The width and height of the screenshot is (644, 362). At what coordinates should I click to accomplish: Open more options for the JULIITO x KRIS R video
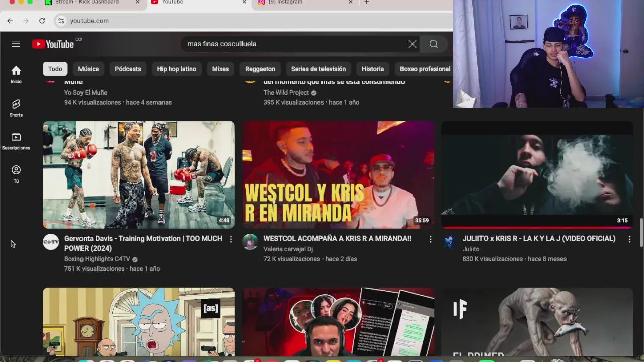(629, 239)
